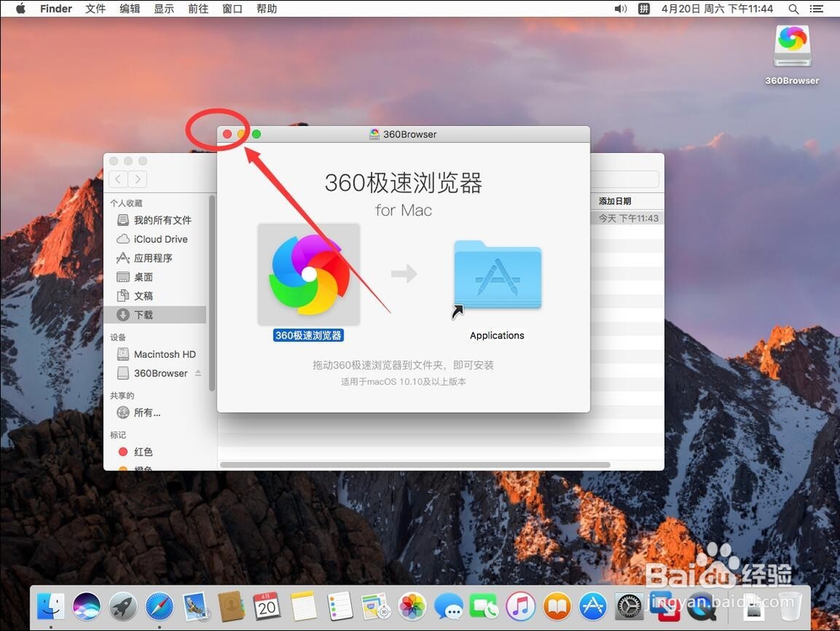The width and height of the screenshot is (840, 631).
Task: Click the Applications folder label
Action: point(497,335)
